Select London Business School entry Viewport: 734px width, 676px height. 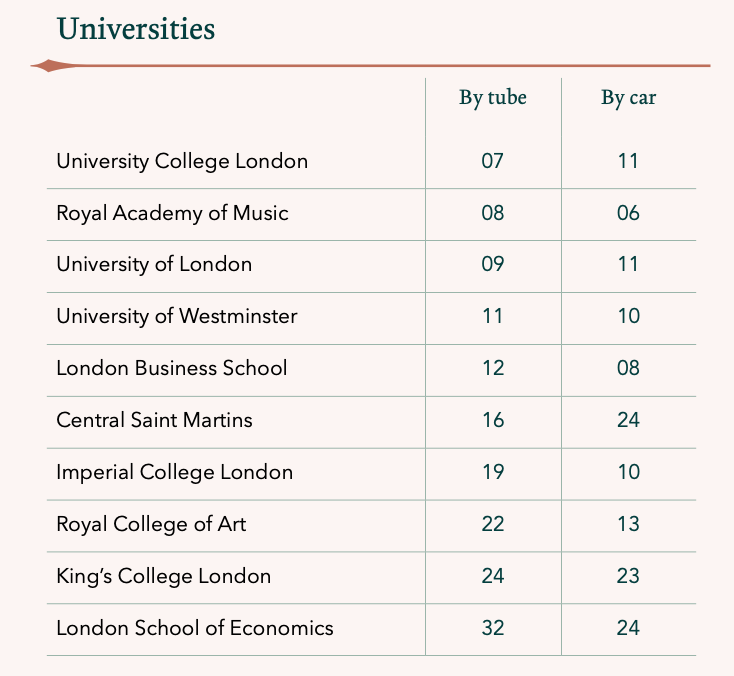[x=172, y=368]
